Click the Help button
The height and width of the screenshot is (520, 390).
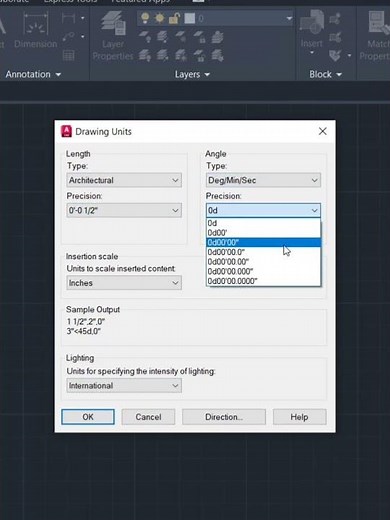pyautogui.click(x=299, y=417)
